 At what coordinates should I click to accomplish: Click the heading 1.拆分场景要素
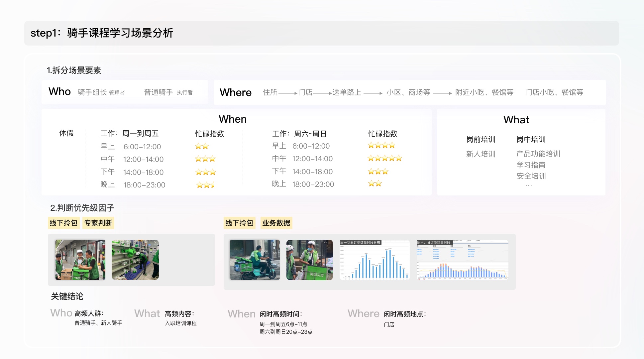click(74, 70)
